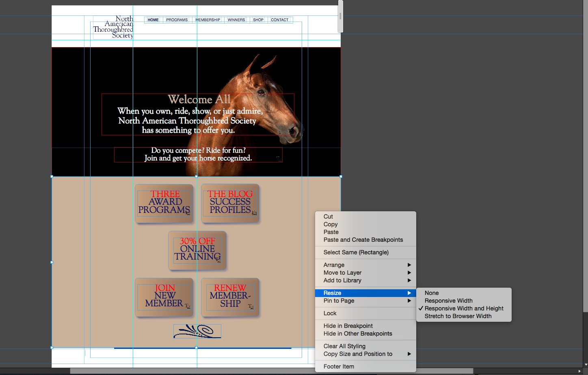This screenshot has width=588, height=375.
Task: Select the North American Thoroughbred Society logo
Action: click(x=113, y=27)
